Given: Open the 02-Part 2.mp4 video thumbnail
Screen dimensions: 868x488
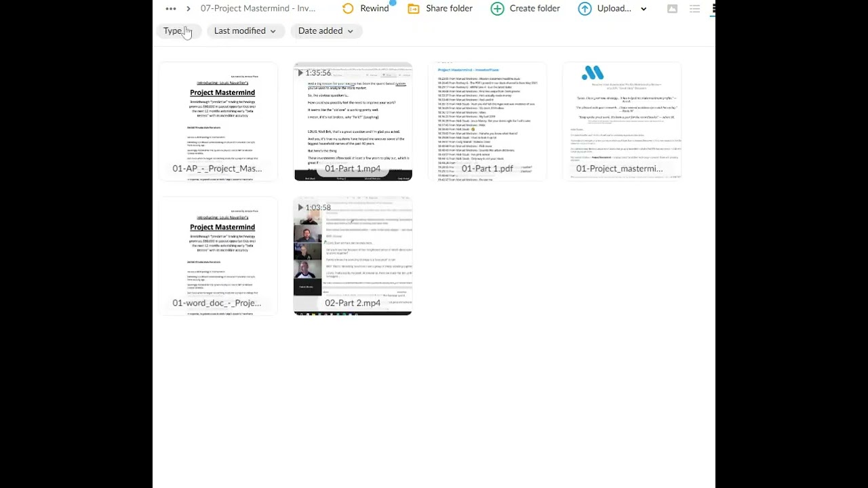Looking at the screenshot, I should tap(353, 256).
